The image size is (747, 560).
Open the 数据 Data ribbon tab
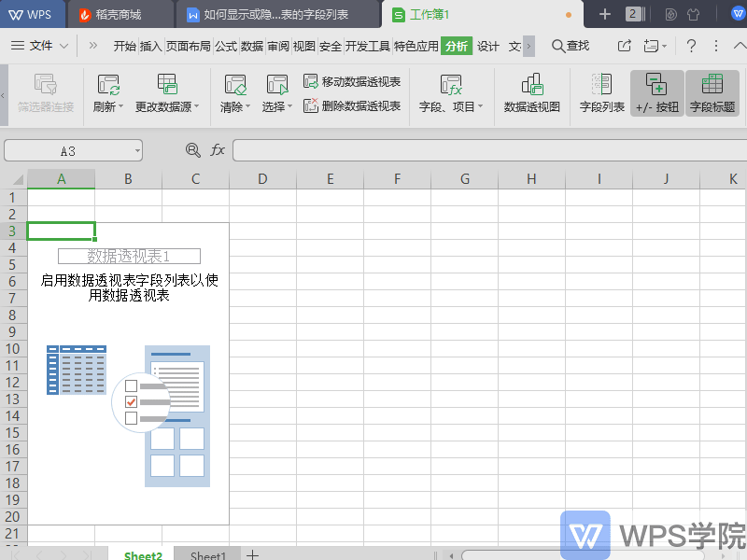(x=252, y=44)
